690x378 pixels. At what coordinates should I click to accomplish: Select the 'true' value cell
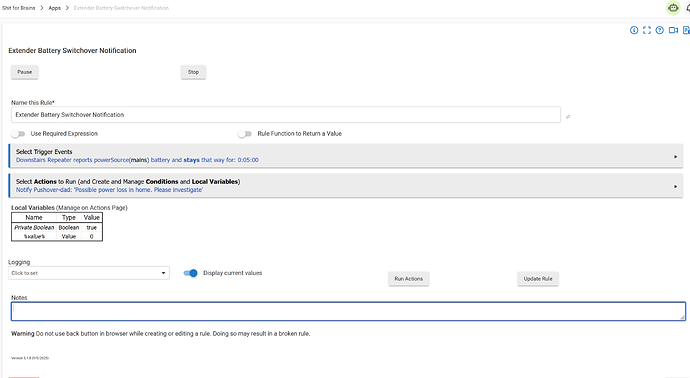click(x=92, y=228)
